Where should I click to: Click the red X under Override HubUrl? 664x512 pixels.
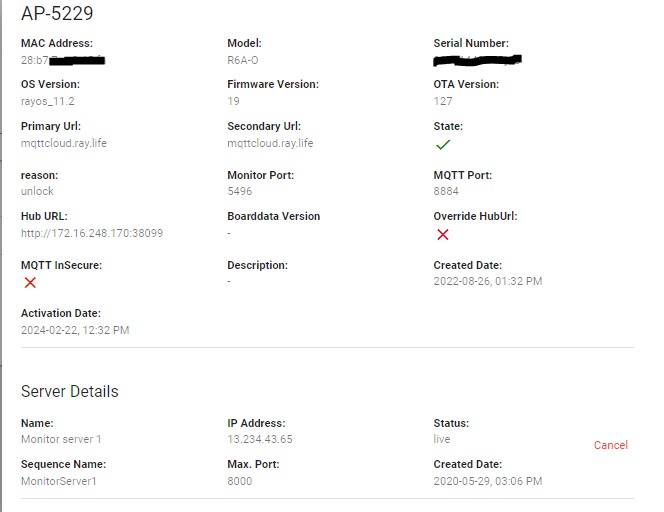pyautogui.click(x=442, y=235)
